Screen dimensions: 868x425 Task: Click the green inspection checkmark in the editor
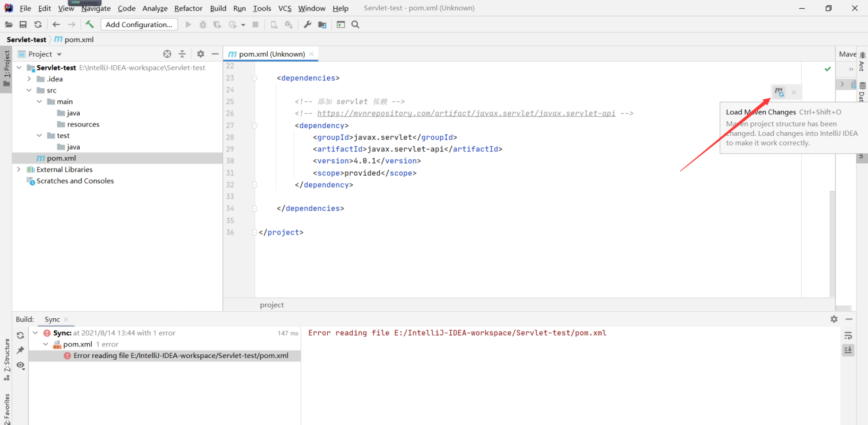click(x=828, y=69)
